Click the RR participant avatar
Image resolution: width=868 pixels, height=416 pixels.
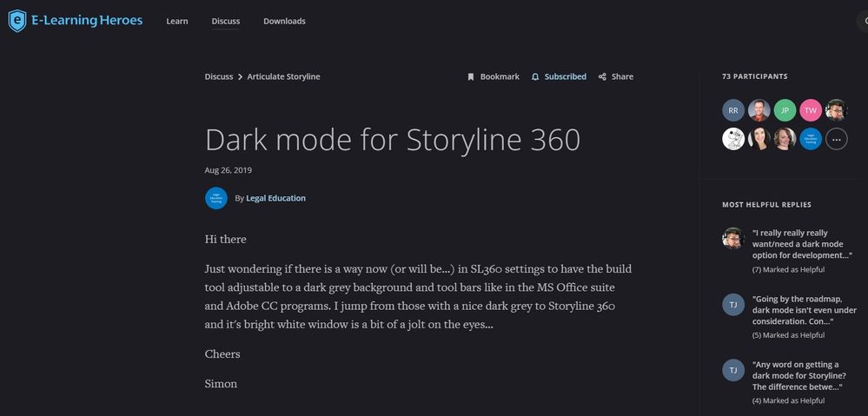point(733,110)
